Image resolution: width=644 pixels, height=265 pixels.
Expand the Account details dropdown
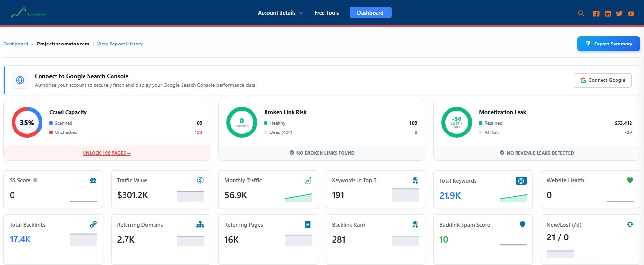[280, 13]
